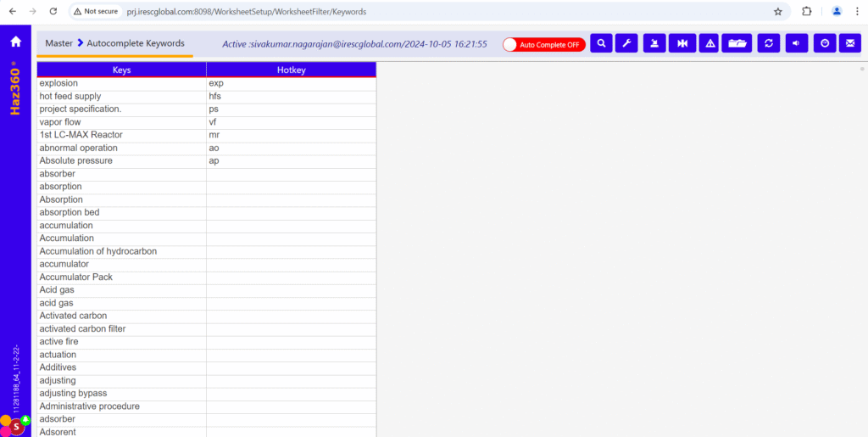Click the Master breadcrumb item
This screenshot has width=868, height=437.
tap(58, 43)
